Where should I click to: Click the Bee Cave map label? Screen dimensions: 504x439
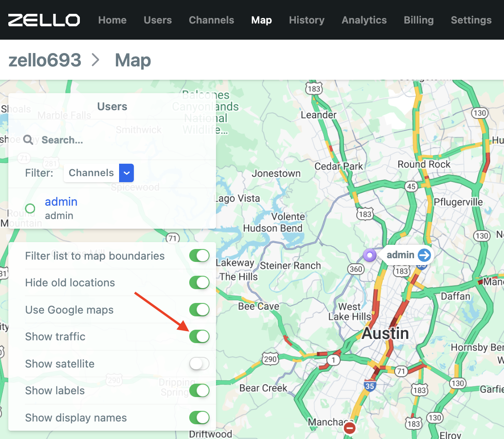pyautogui.click(x=258, y=306)
